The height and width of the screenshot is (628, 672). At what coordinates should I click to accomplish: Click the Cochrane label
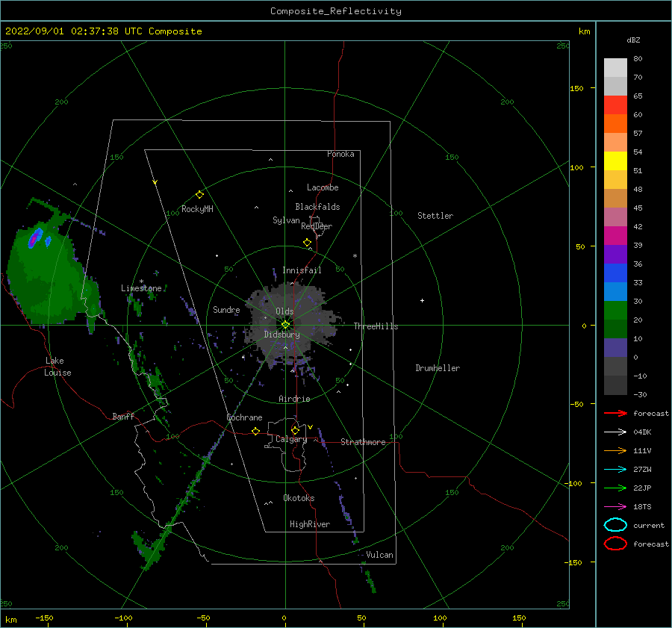244,417
